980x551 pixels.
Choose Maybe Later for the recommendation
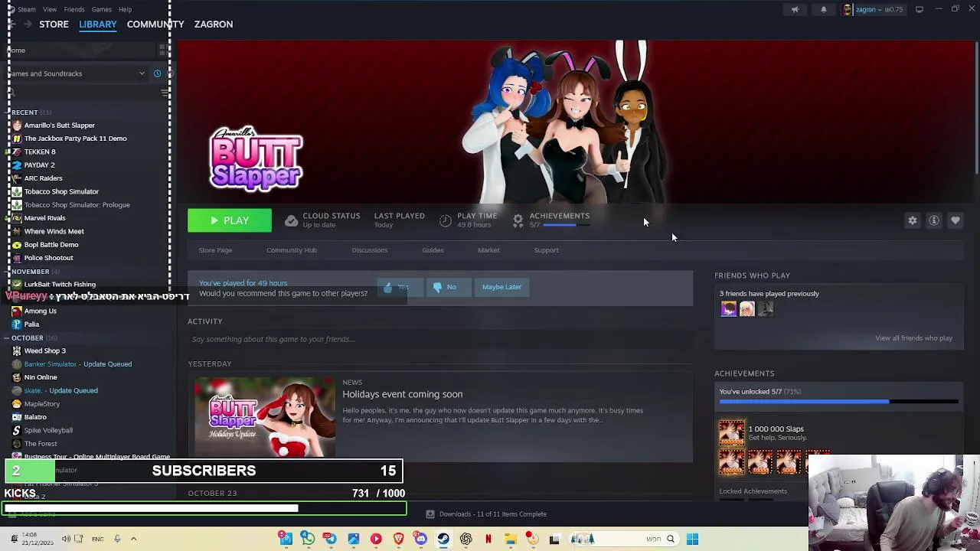click(501, 287)
